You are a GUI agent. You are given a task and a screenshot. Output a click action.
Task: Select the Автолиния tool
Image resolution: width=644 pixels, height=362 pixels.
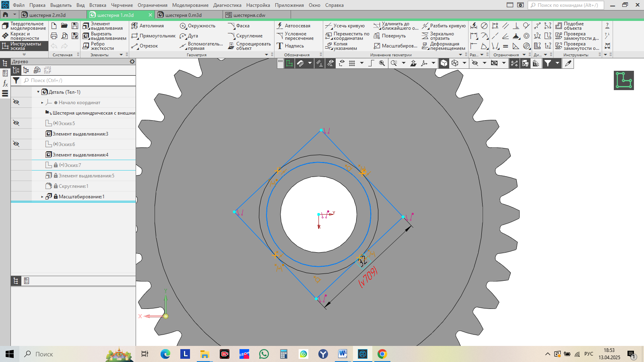(148, 26)
